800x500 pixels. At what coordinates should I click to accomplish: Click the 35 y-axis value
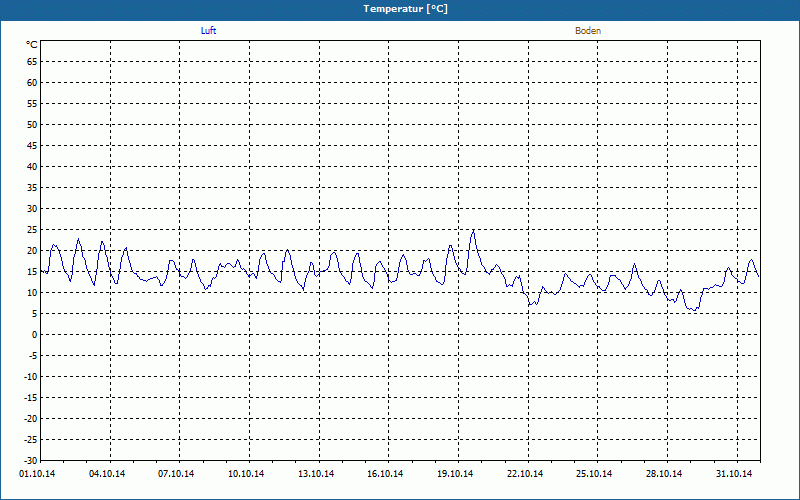[x=32, y=188]
